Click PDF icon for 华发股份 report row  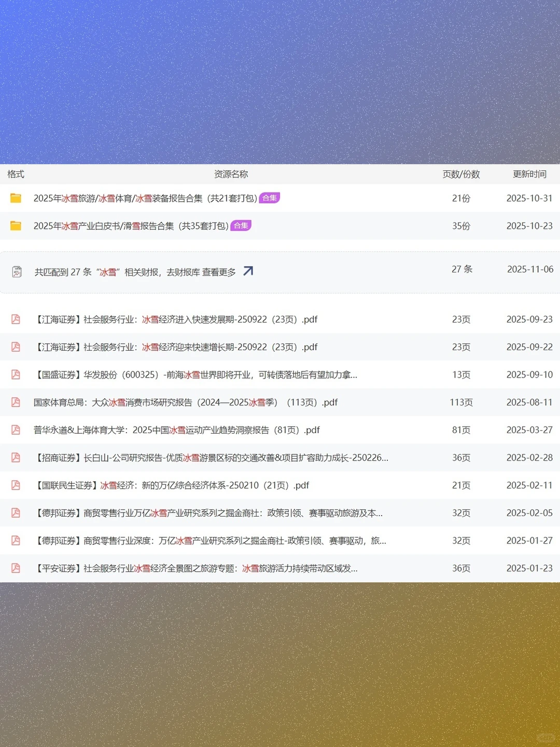(x=16, y=375)
